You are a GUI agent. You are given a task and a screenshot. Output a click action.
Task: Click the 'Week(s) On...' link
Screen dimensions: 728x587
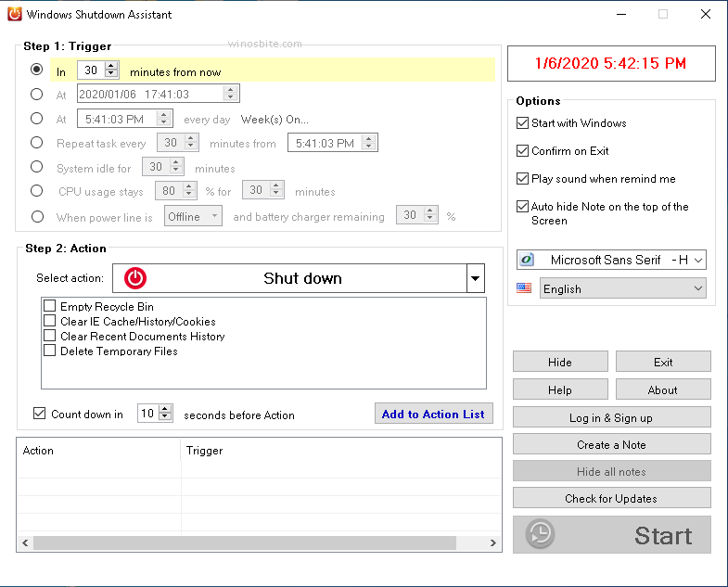pyautogui.click(x=275, y=120)
